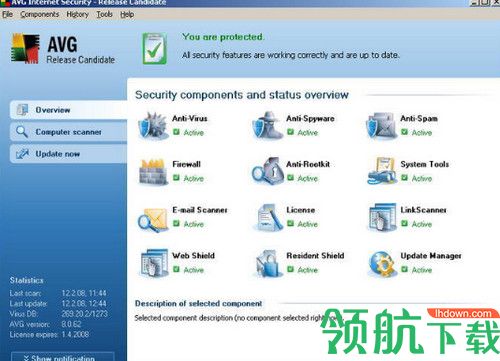Select the Web Shield label
Screen dimensions: 500x361
point(193,255)
